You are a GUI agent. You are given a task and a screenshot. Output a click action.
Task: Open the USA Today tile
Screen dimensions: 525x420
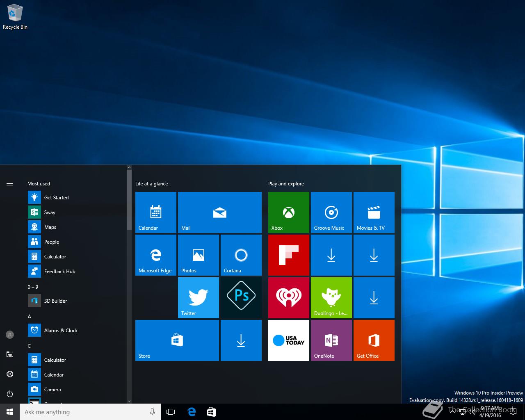click(289, 340)
